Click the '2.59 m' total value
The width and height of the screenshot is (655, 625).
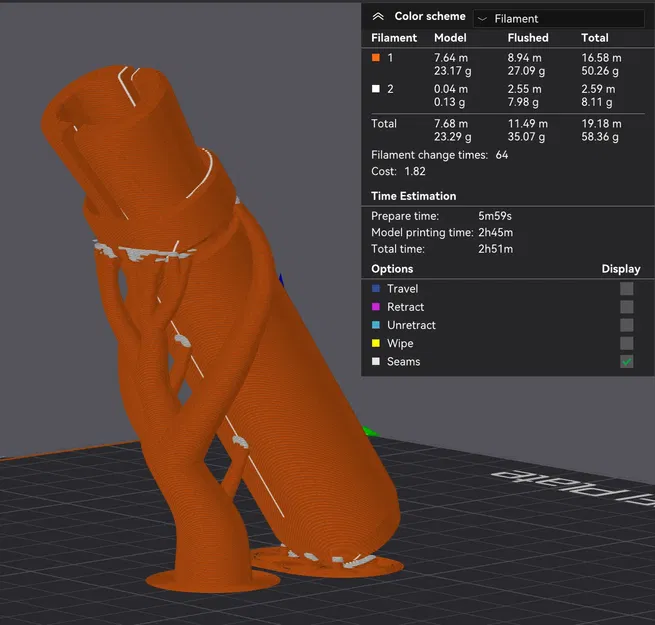(x=598, y=89)
